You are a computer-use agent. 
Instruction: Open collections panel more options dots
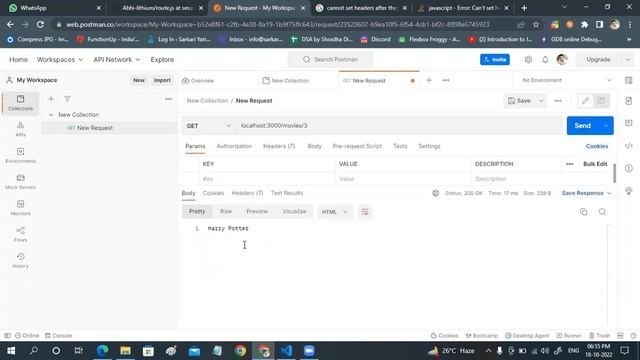[168, 99]
